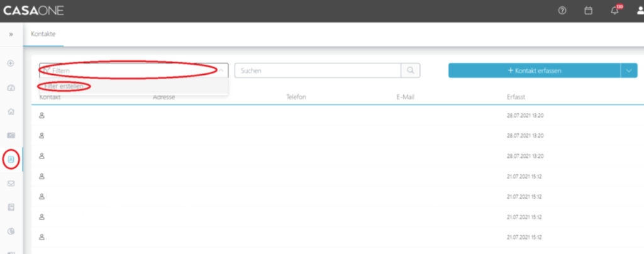The height and width of the screenshot is (254, 644).
Task: Check notifications via the bell icon
Action: (x=614, y=11)
